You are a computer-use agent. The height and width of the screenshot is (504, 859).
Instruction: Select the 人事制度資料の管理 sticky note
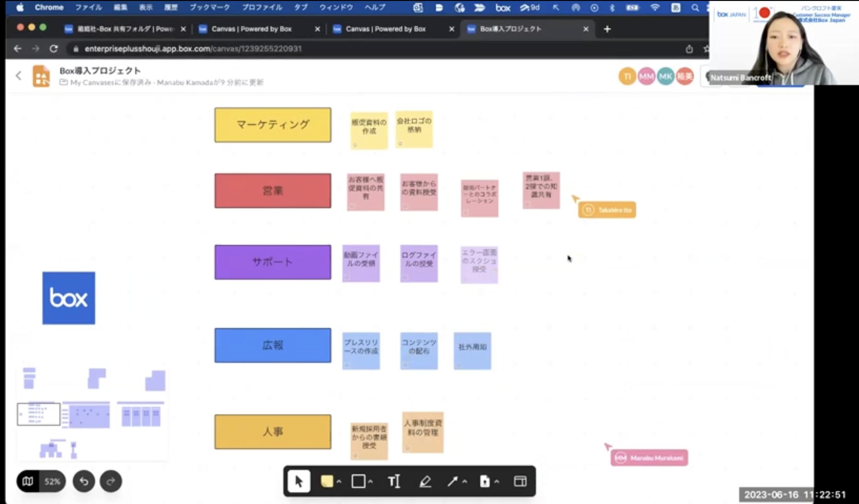423,433
